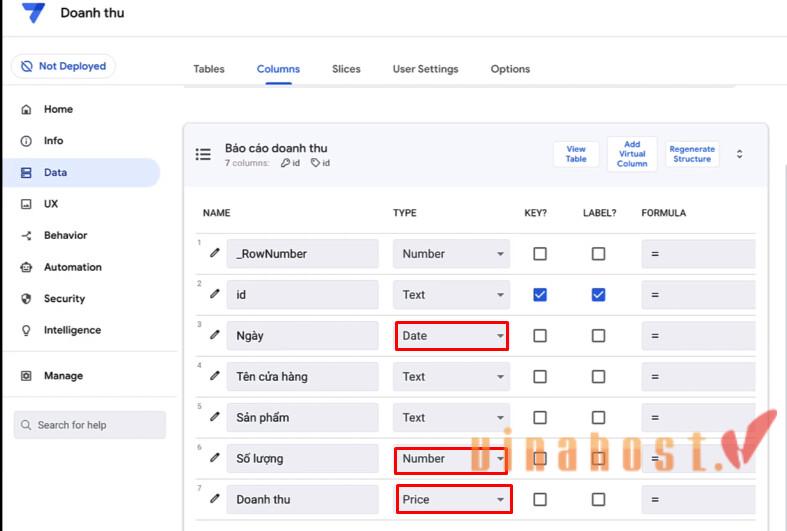Select the Columns tab
The image size is (787, 531).
(x=278, y=69)
